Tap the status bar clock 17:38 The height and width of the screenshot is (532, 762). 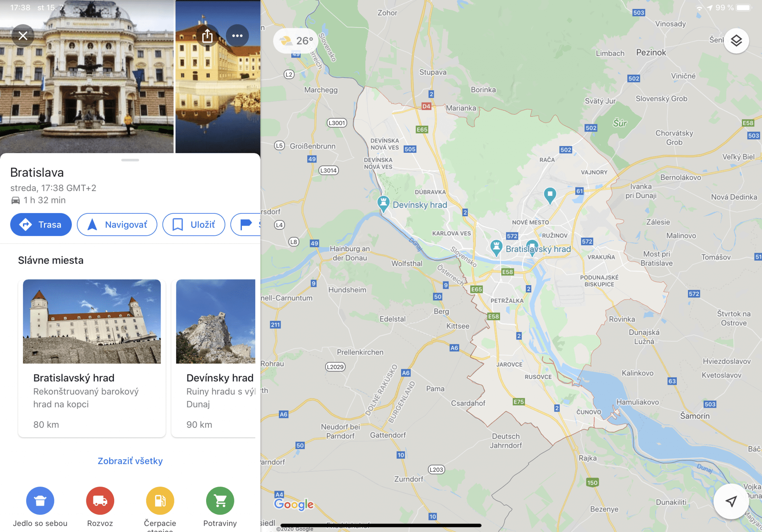20,7
